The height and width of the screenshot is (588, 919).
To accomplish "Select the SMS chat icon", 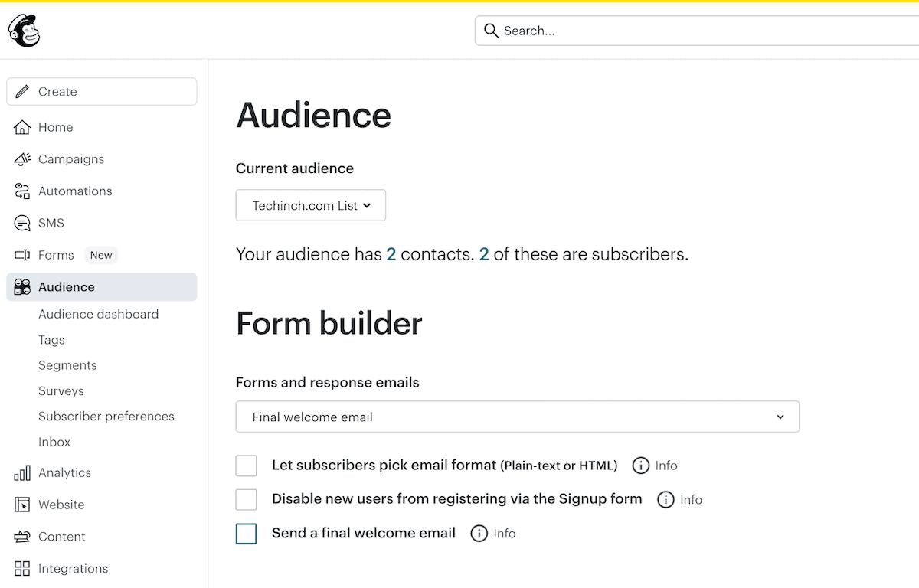I will [21, 223].
